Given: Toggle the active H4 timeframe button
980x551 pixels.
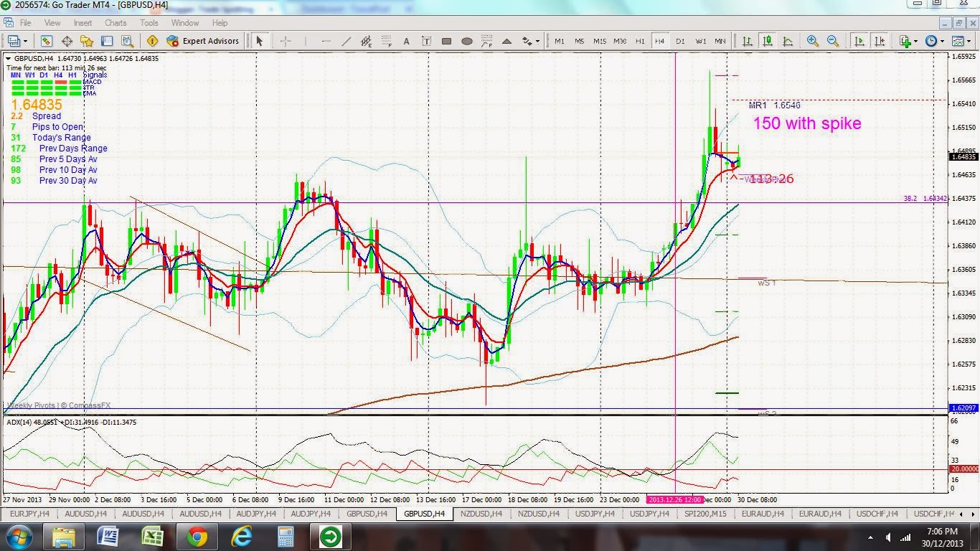Looking at the screenshot, I should (660, 41).
